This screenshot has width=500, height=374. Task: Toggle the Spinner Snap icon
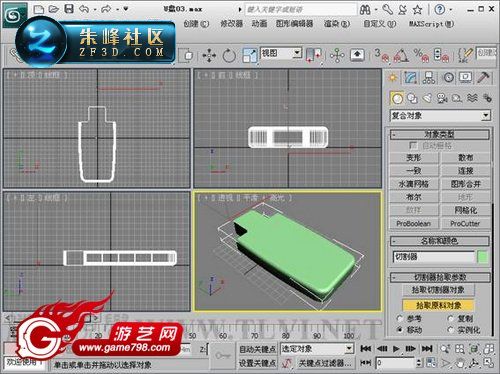[x=441, y=55]
